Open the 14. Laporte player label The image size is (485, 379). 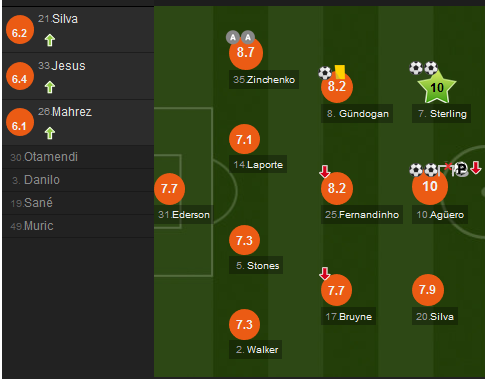258,164
